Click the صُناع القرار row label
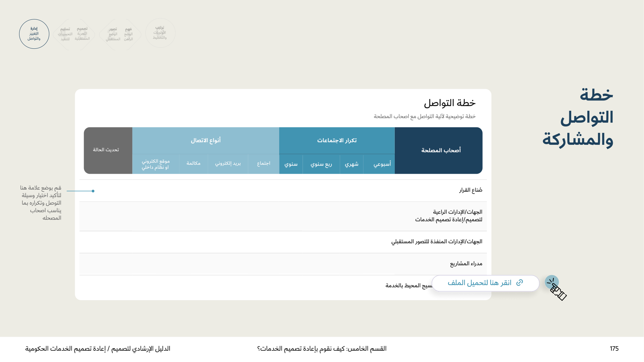The height and width of the screenshot is (362, 644). [470, 190]
